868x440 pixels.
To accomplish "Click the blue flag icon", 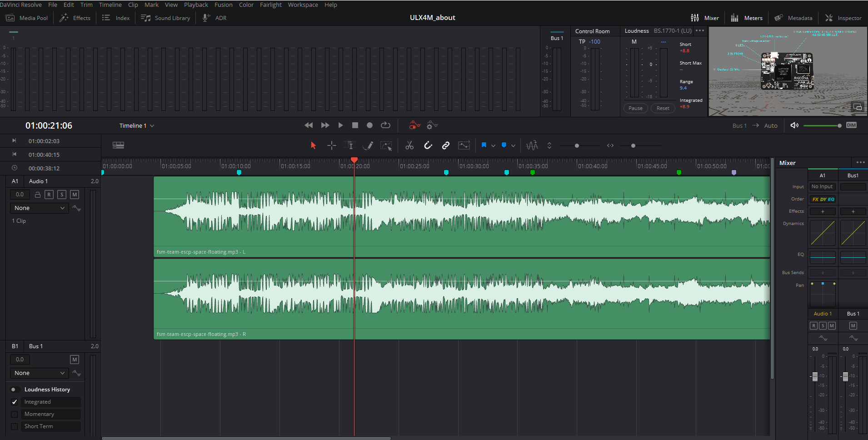I will click(x=484, y=145).
